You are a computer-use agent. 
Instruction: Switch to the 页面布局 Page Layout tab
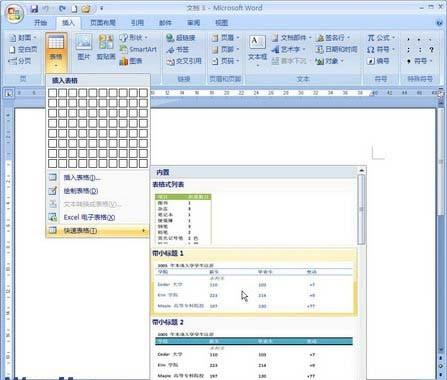coord(103,23)
